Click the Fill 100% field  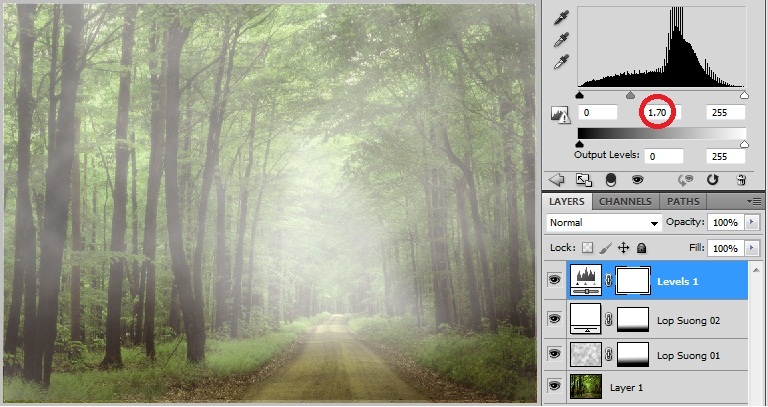tap(725, 248)
